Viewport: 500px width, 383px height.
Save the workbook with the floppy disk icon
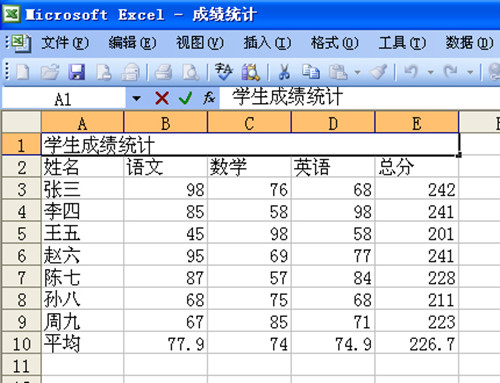click(x=76, y=72)
